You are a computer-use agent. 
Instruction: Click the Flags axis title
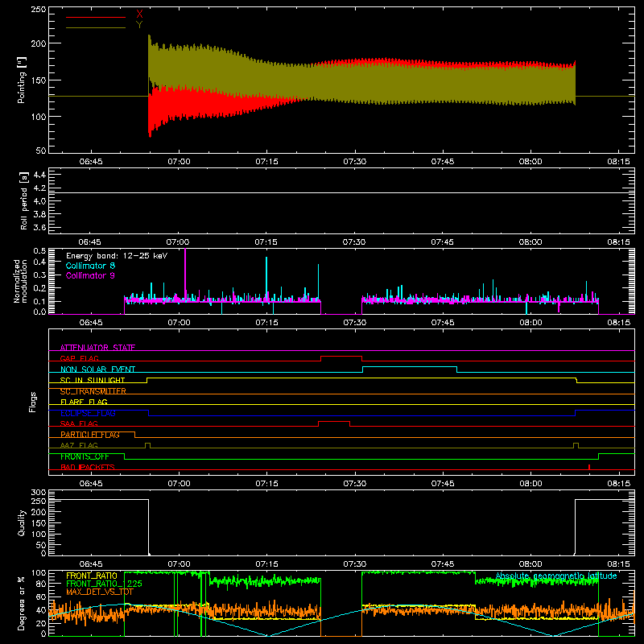[x=32, y=402]
